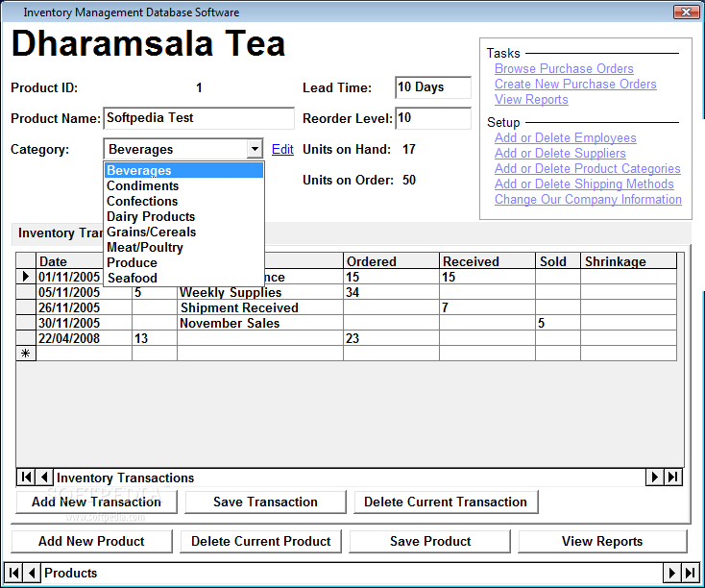Choose Dairy Products in category list
The width and height of the screenshot is (705, 588).
[183, 216]
